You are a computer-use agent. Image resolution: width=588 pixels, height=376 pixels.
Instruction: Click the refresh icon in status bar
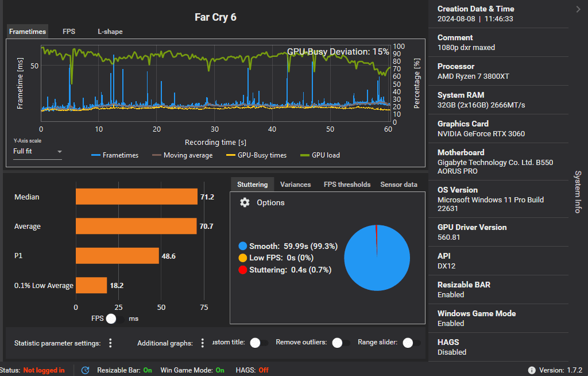pos(85,370)
